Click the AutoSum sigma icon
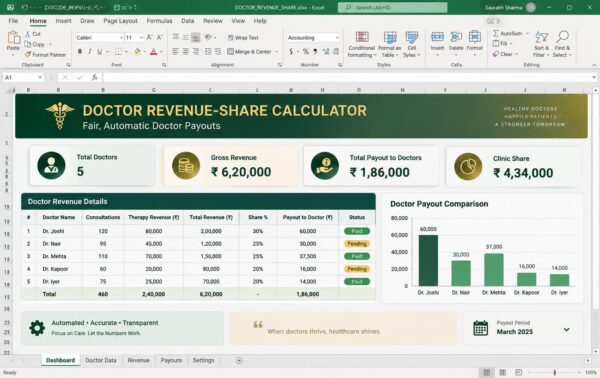The height and width of the screenshot is (378, 600). tap(496, 33)
